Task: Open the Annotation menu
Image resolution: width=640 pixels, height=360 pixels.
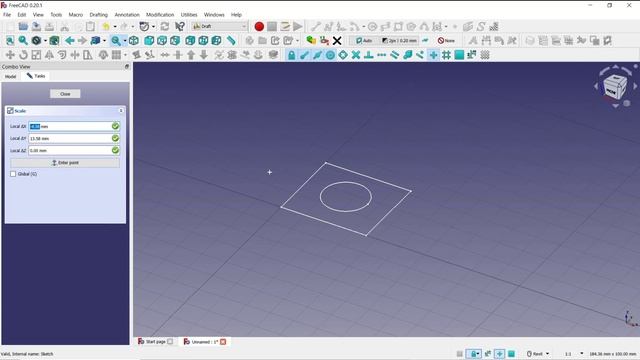Action: click(x=127, y=15)
